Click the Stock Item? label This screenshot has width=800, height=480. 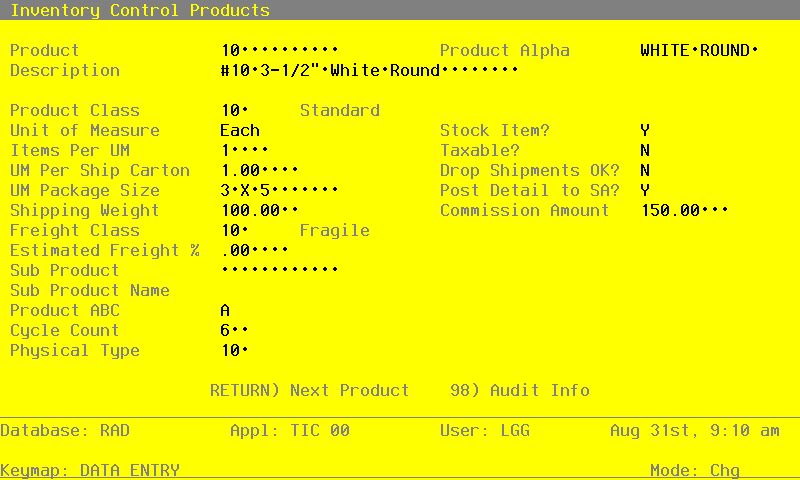(x=495, y=130)
